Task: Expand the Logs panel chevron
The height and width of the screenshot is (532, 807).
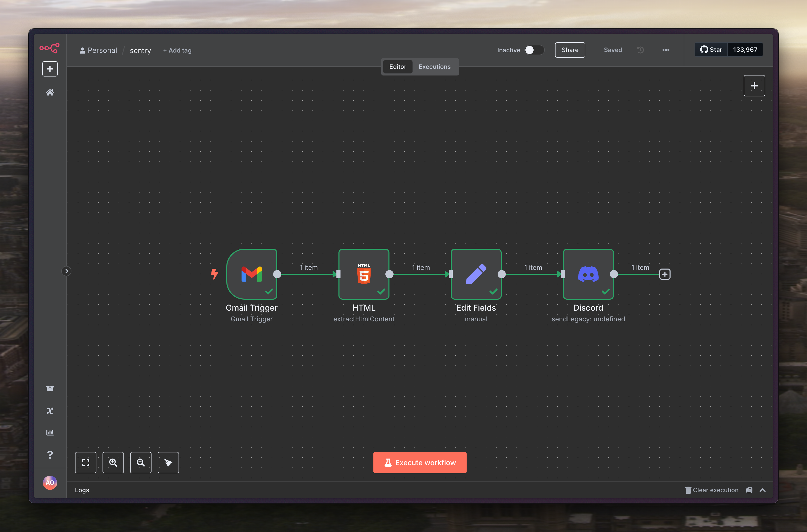Action: click(x=763, y=490)
